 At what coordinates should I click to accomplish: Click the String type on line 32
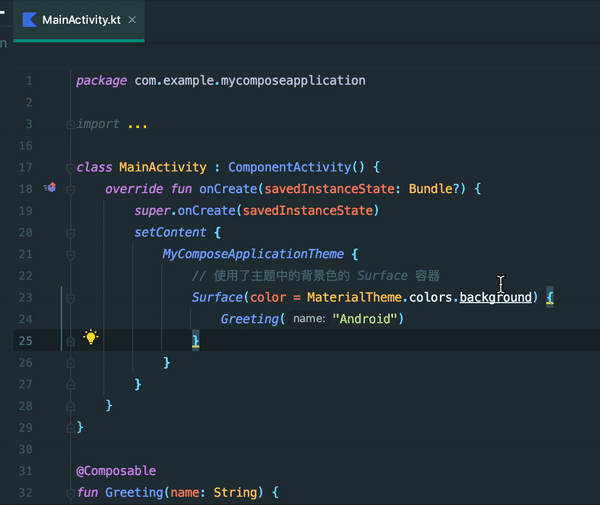click(235, 493)
